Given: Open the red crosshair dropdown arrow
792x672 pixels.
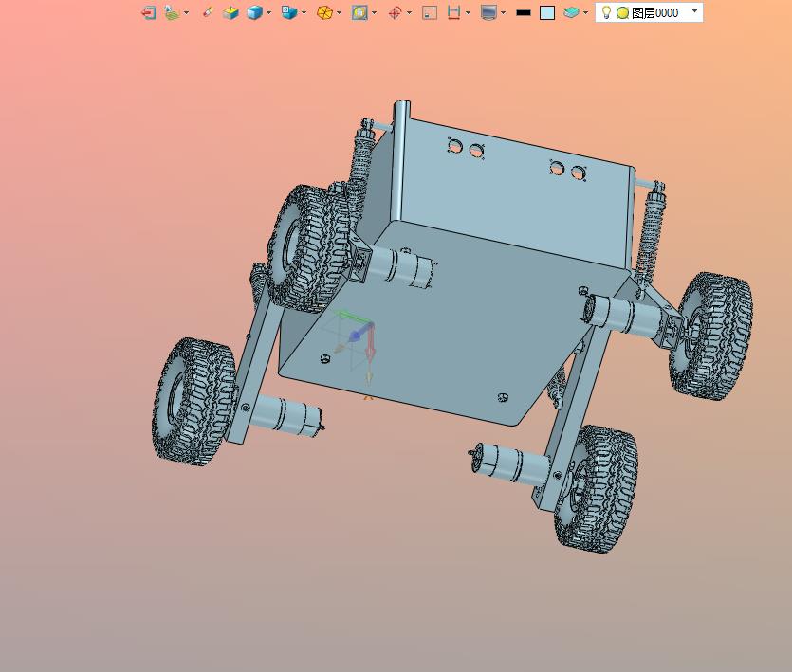Looking at the screenshot, I should (409, 12).
